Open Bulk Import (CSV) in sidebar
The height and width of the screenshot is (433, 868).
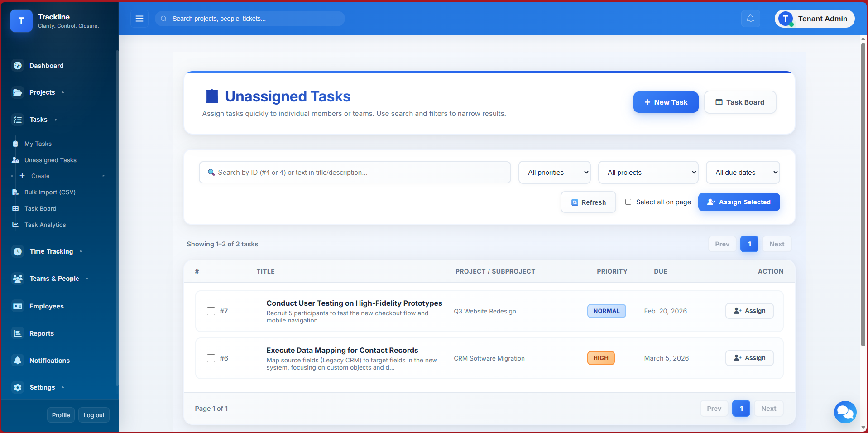(50, 192)
